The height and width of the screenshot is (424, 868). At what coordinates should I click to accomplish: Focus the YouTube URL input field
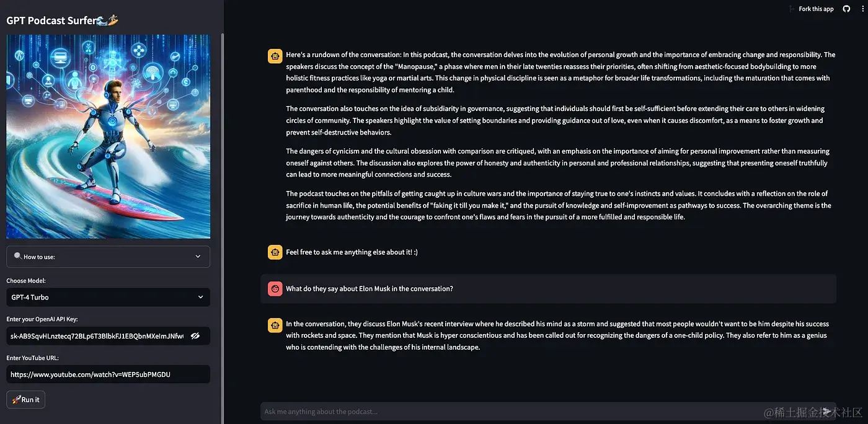[108, 374]
